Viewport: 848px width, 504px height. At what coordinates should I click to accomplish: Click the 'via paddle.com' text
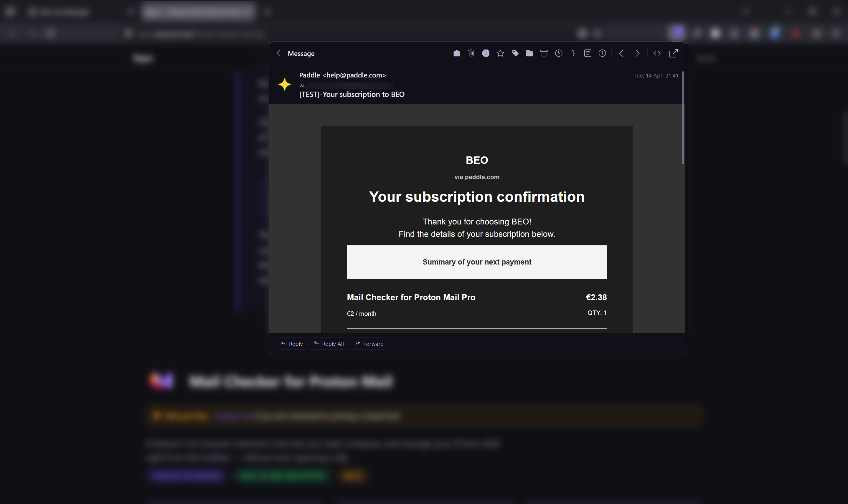477,177
